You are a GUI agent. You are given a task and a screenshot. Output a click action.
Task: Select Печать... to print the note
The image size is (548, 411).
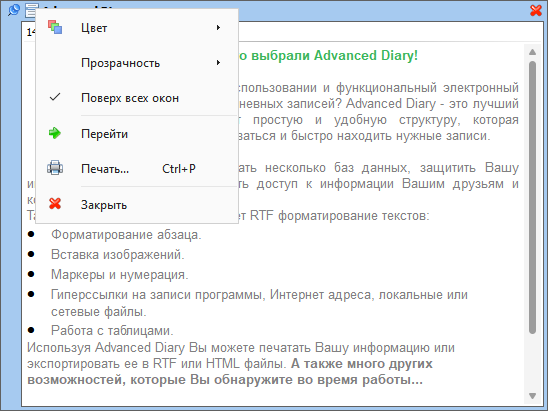click(137, 169)
